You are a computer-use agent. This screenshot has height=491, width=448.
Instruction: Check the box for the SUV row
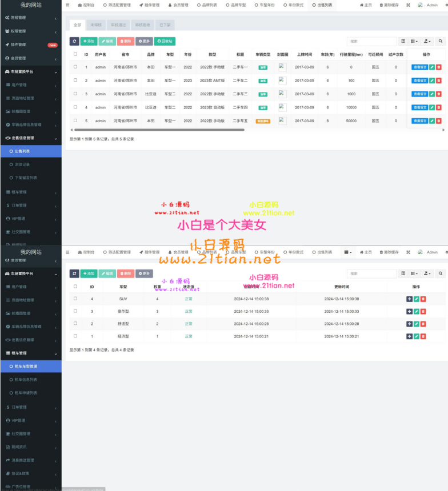click(75, 299)
